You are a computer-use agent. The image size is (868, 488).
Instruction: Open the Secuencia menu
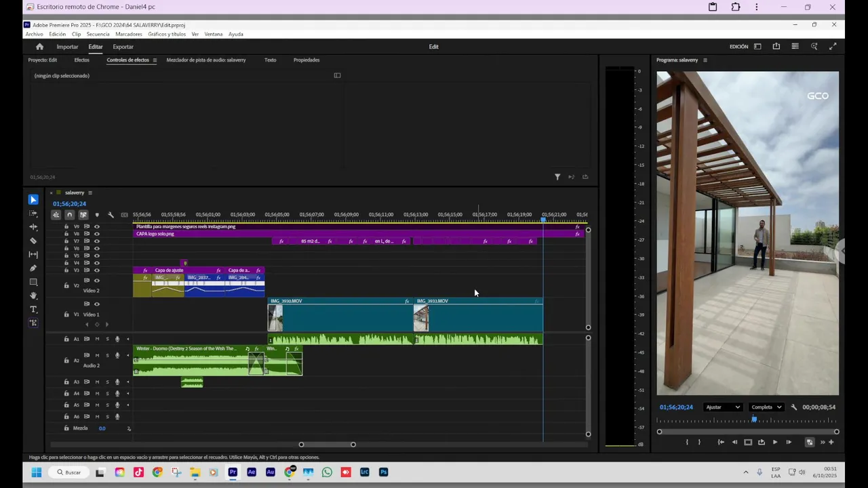pos(98,34)
